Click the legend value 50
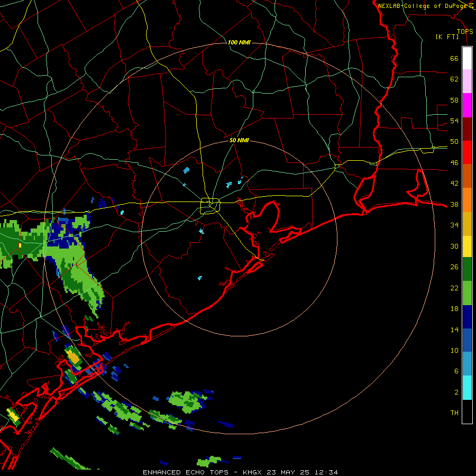This screenshot has width=476, height=476. click(454, 142)
